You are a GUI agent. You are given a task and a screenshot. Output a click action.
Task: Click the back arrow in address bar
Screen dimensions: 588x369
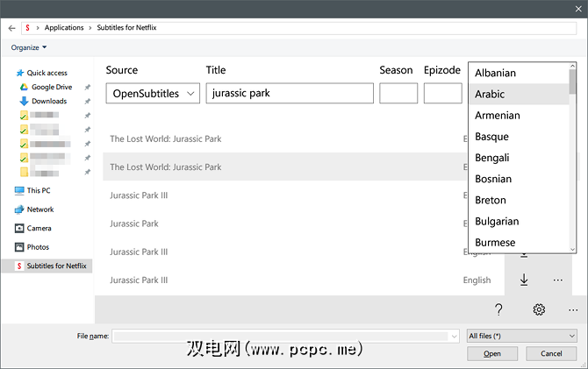coord(11,28)
